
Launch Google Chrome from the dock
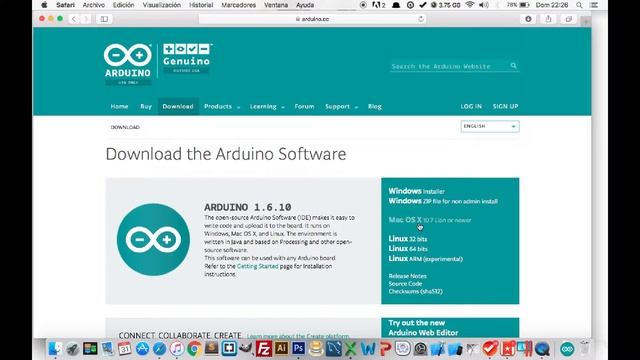click(x=194, y=349)
